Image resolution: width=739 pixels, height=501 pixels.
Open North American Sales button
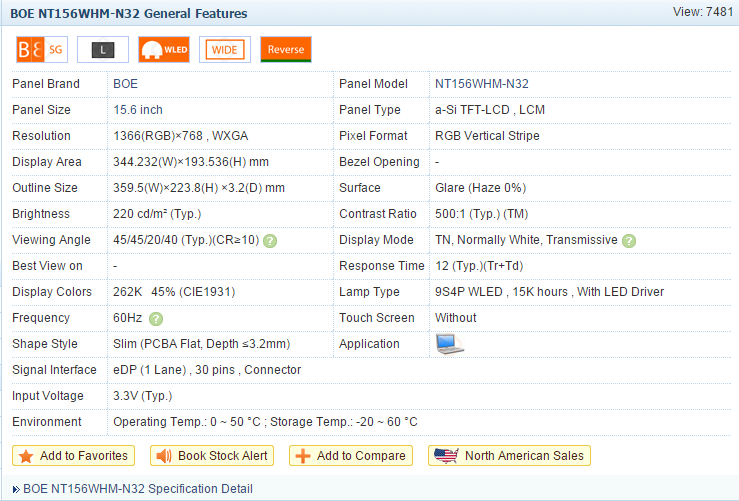pos(509,456)
